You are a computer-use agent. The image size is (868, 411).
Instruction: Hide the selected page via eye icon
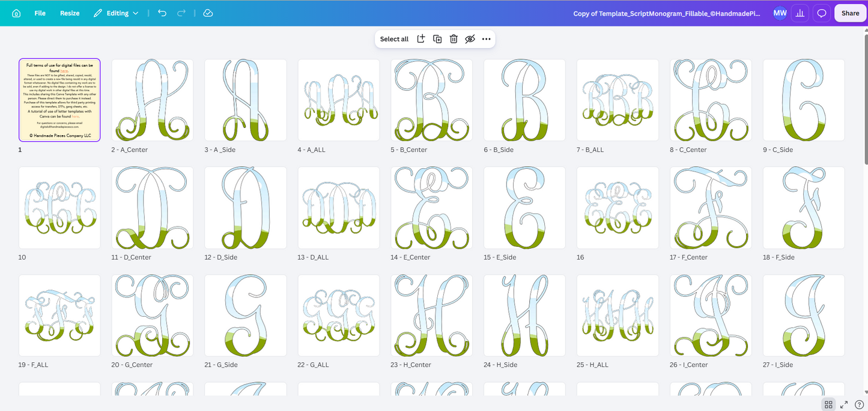click(x=470, y=39)
